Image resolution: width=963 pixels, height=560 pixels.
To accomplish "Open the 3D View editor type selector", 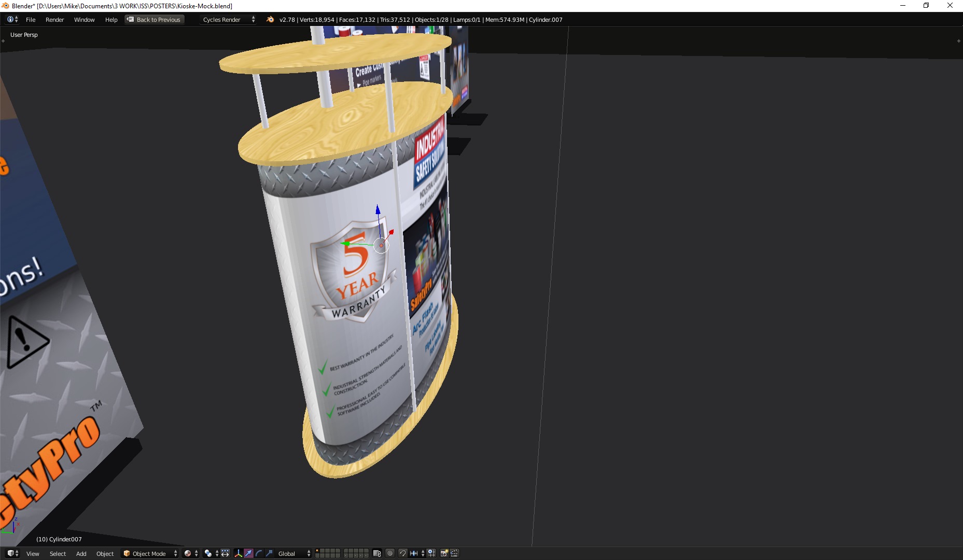I will point(12,553).
